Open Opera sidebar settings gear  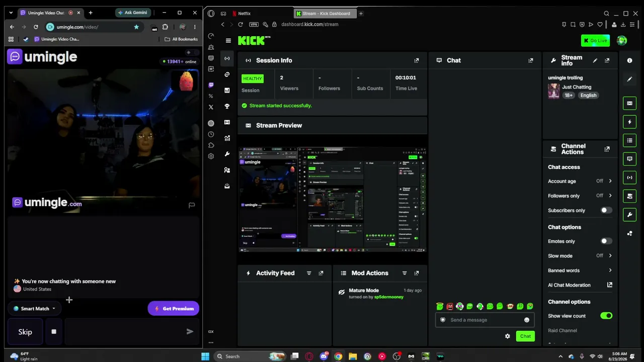coord(211,156)
